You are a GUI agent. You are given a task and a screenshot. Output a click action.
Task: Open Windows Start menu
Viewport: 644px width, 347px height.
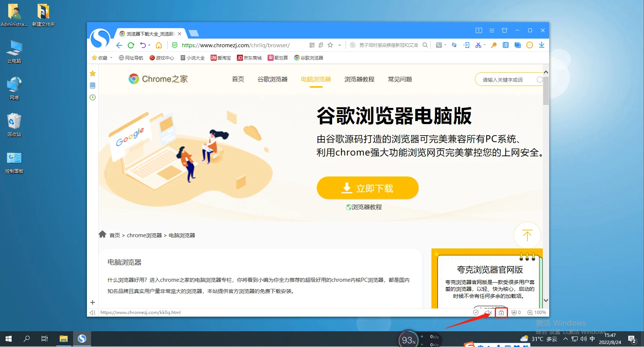[9, 339]
